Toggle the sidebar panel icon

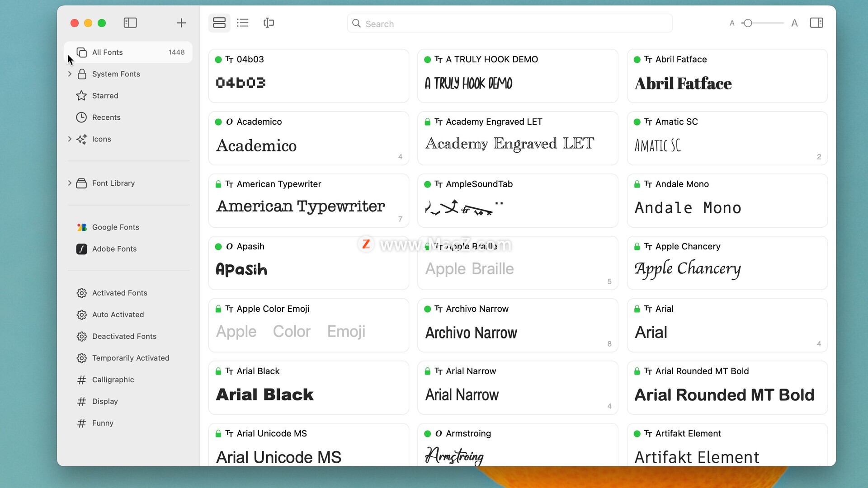point(130,23)
